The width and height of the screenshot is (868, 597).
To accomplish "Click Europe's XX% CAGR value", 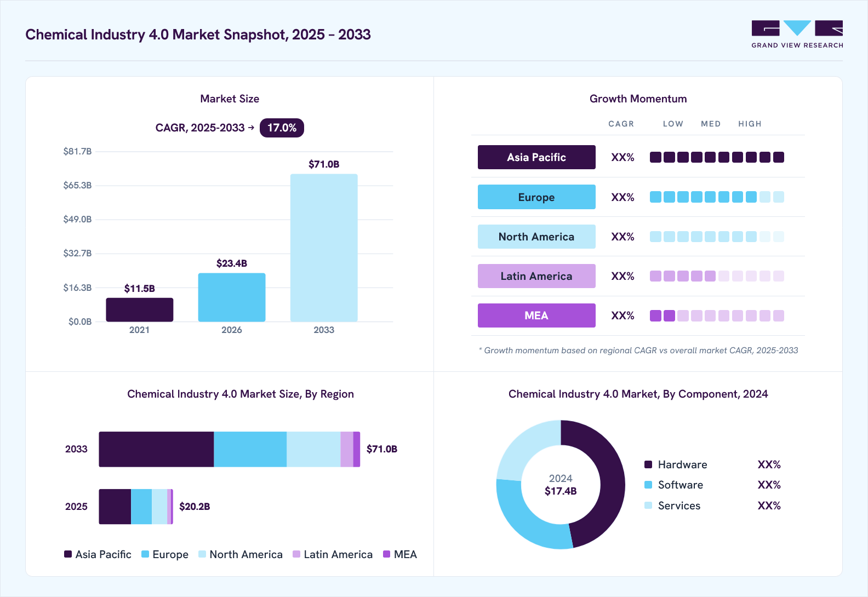I will pyautogui.click(x=623, y=197).
